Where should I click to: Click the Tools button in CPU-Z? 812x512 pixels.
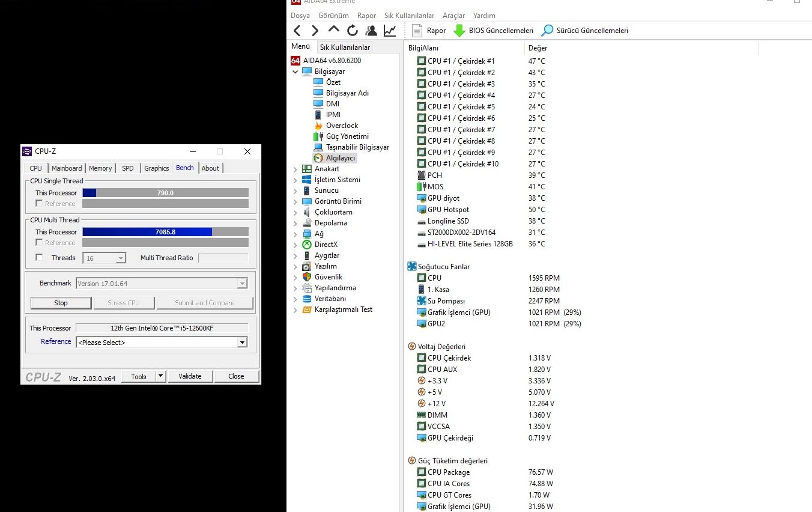(139, 377)
